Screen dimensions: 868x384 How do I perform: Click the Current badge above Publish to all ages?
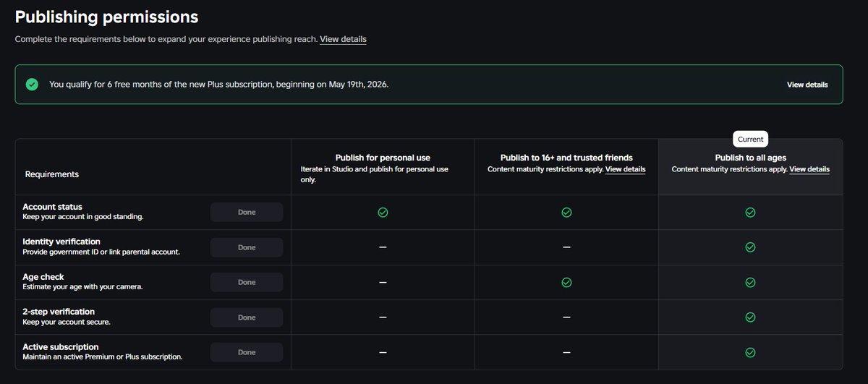pos(750,139)
